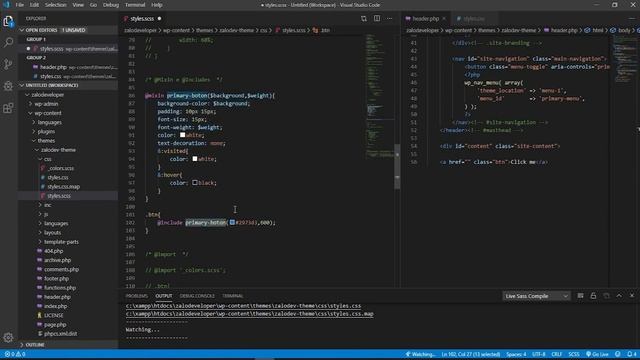Open styles.css.map in explorer
Image resolution: width=640 pixels, height=360 pixels.
tap(64, 187)
